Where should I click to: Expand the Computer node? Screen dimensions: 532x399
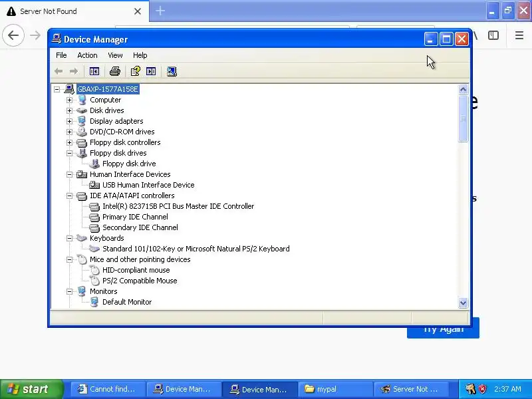click(69, 100)
